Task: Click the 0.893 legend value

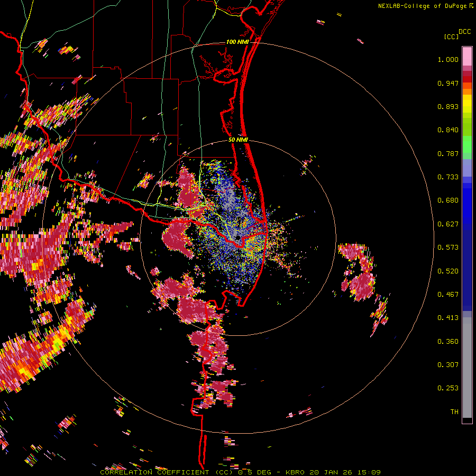Action: pos(448,106)
